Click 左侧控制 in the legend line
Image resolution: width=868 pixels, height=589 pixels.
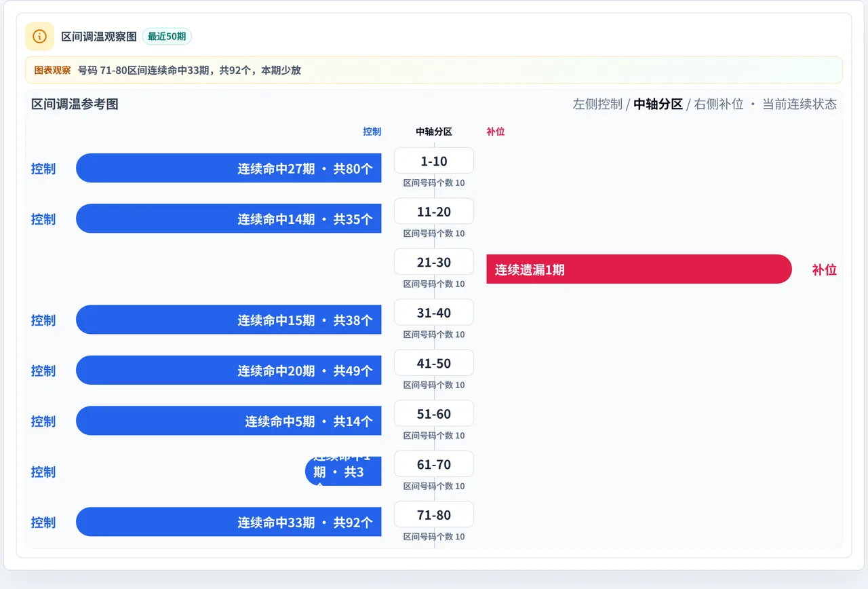(x=597, y=104)
